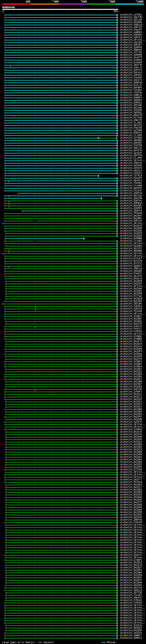Select the UniRef100_P07341 label
146x644 pixels.
(x=131, y=296)
